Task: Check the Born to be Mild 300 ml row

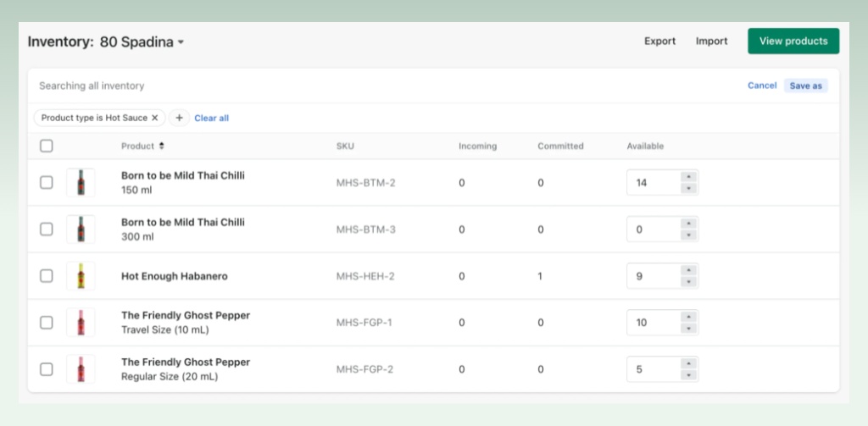Action: coord(47,229)
